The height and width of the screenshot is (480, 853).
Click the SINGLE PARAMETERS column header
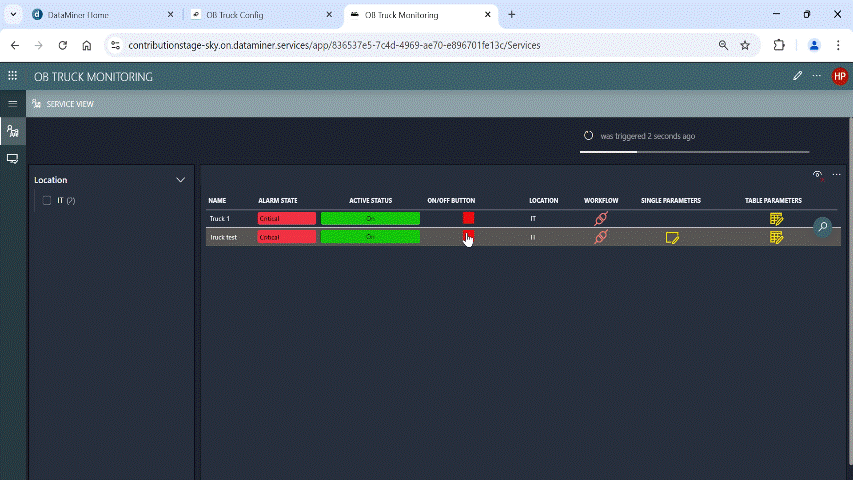coord(671,200)
